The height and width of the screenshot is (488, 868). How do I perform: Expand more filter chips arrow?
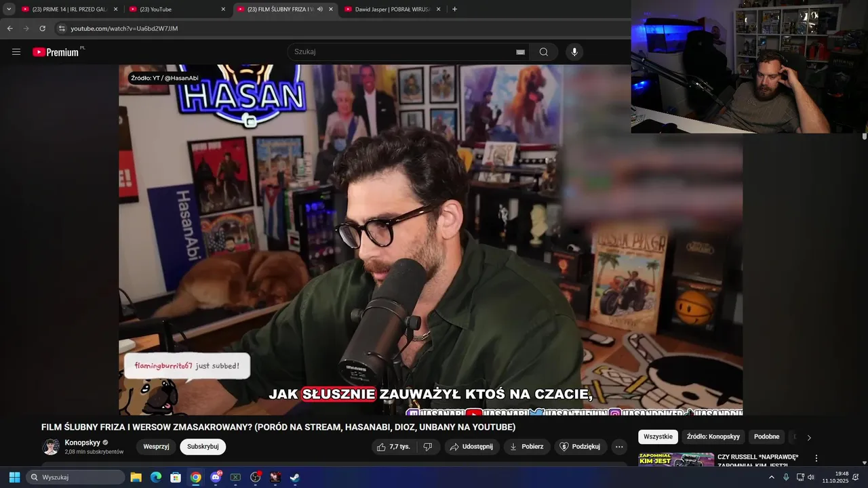tap(808, 437)
